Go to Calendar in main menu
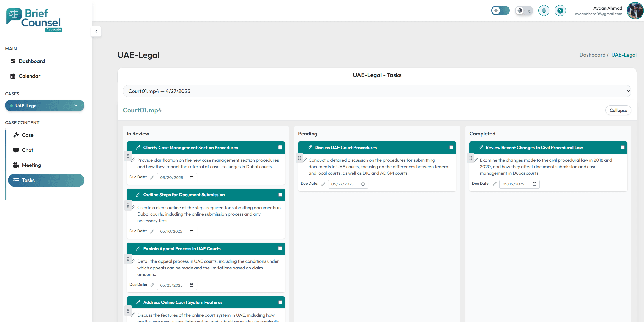This screenshot has width=644, height=322. (x=29, y=76)
